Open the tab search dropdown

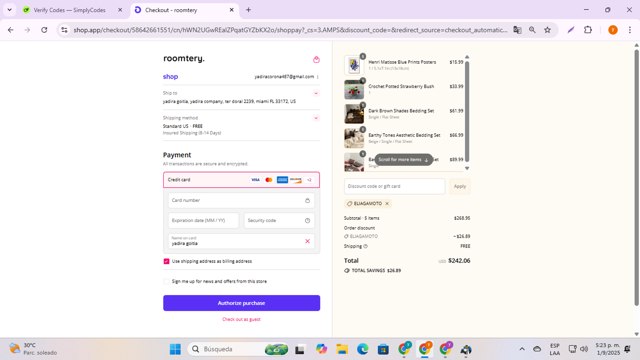pos(9,10)
